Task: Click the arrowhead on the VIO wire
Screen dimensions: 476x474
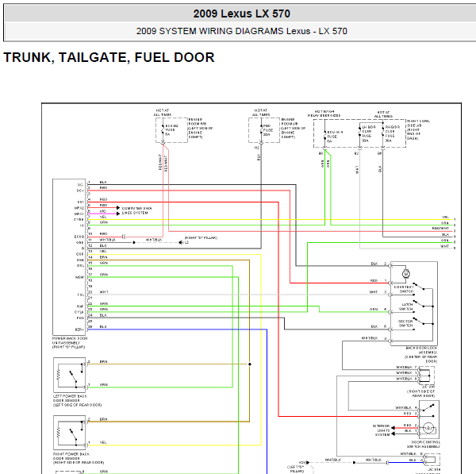Action: [118, 214]
